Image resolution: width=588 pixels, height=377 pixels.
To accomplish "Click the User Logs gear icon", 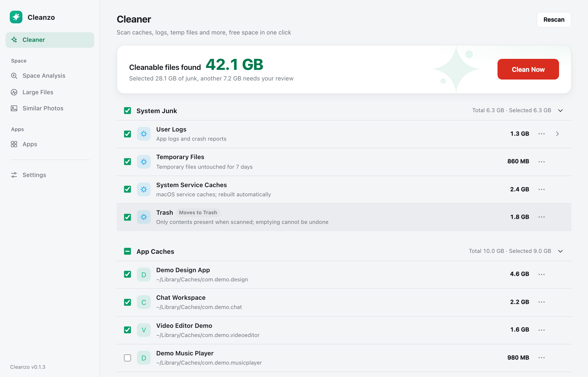I will tap(144, 134).
